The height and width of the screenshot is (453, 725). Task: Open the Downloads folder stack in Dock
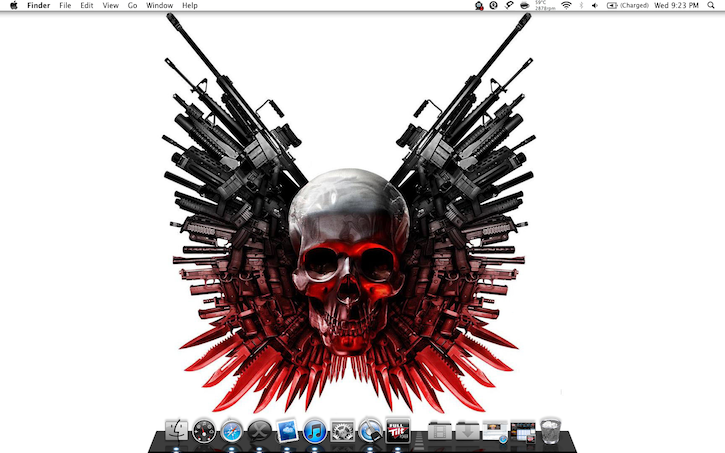[467, 432]
